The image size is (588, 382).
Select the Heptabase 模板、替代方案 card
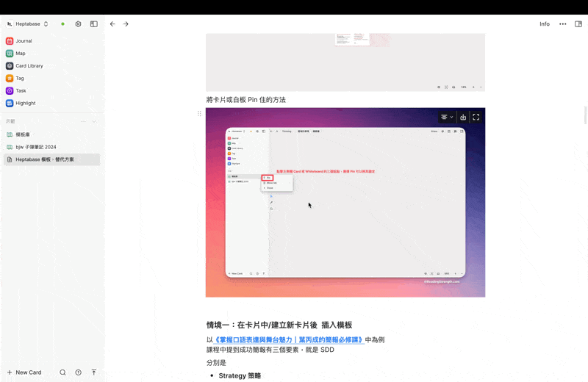tap(51, 159)
